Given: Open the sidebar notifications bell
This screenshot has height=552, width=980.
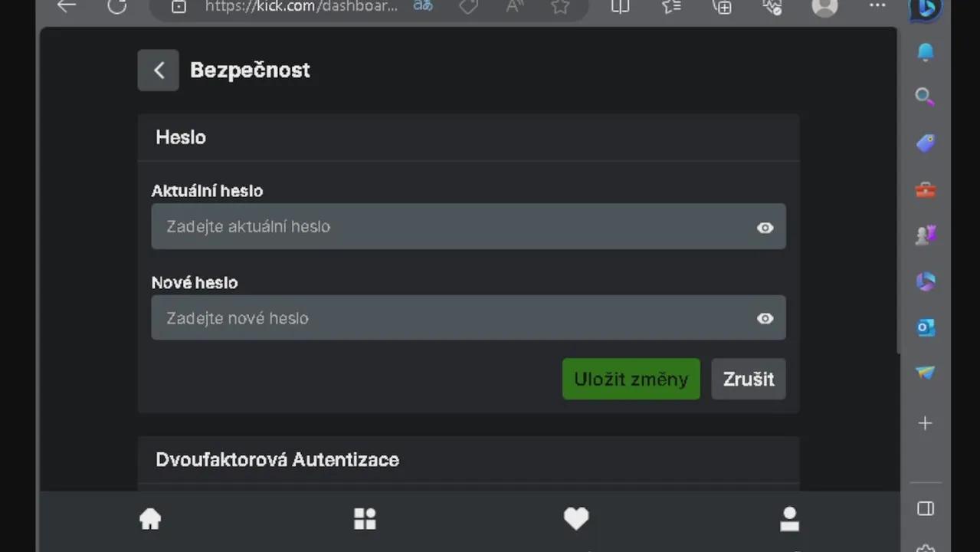Looking at the screenshot, I should click(926, 51).
